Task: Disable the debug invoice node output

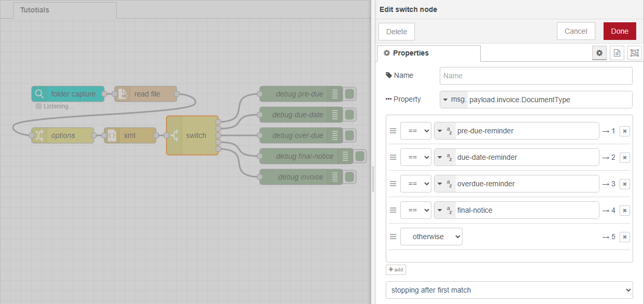Action: [x=350, y=177]
